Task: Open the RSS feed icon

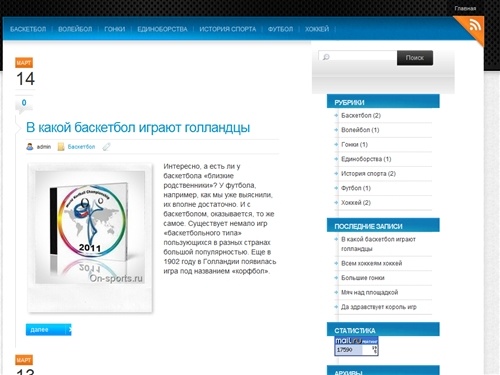Action: click(475, 25)
